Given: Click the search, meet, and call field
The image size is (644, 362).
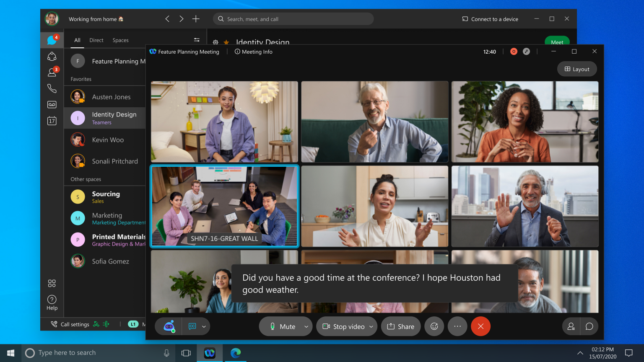Looking at the screenshot, I should tap(293, 18).
